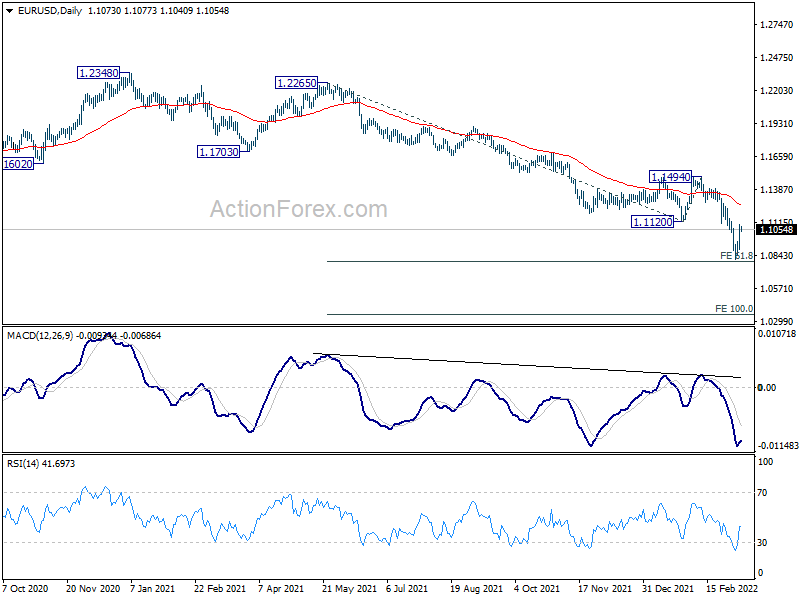The width and height of the screenshot is (800, 600).
Task: Click the FE 100.0 projection label
Action: tap(734, 308)
